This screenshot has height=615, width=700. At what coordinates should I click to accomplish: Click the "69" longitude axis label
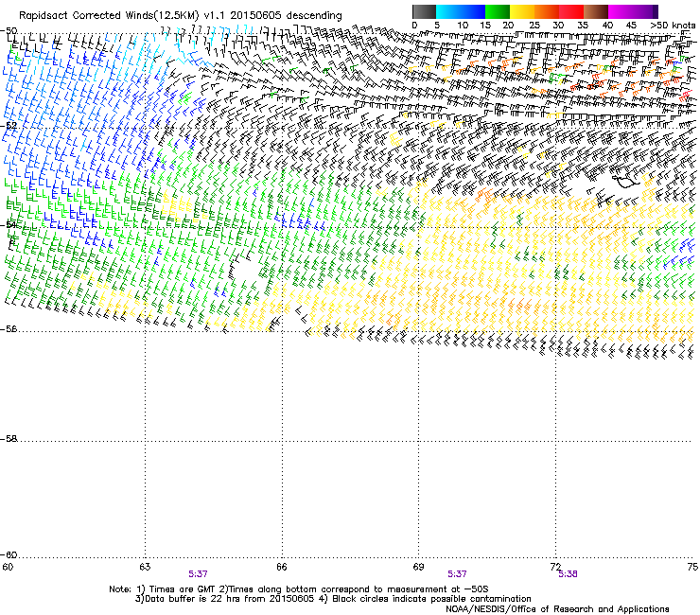418,567
